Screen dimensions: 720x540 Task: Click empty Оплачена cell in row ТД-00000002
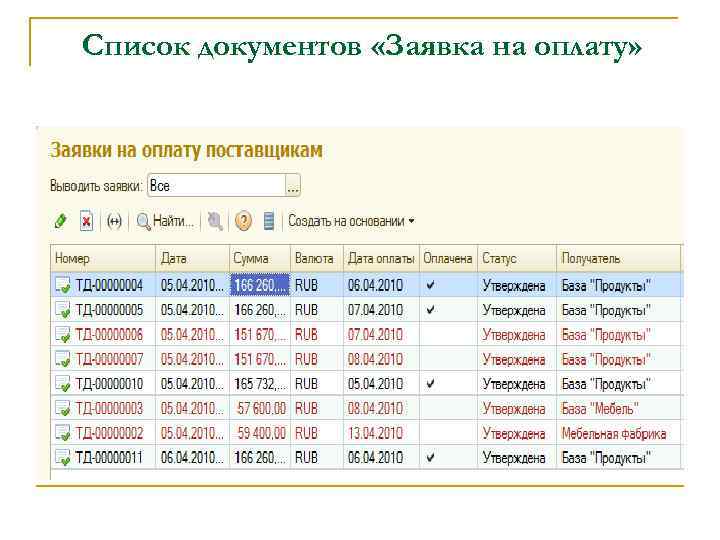coord(448,433)
